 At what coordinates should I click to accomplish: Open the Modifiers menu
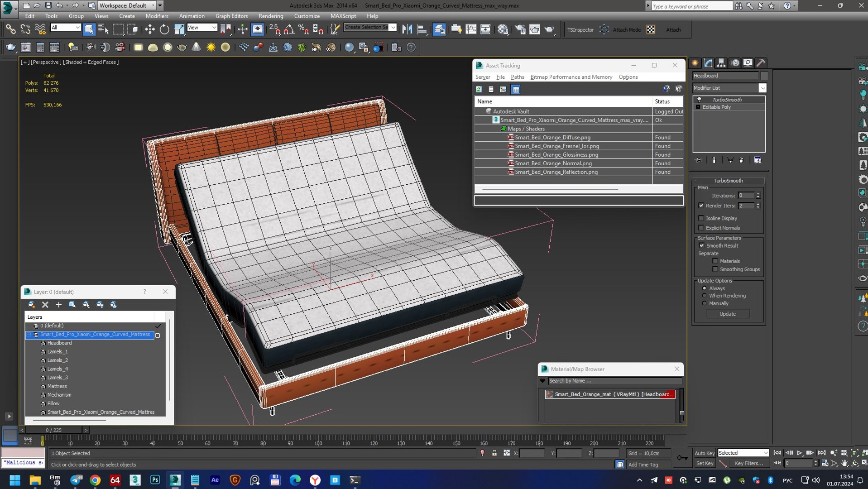click(157, 16)
